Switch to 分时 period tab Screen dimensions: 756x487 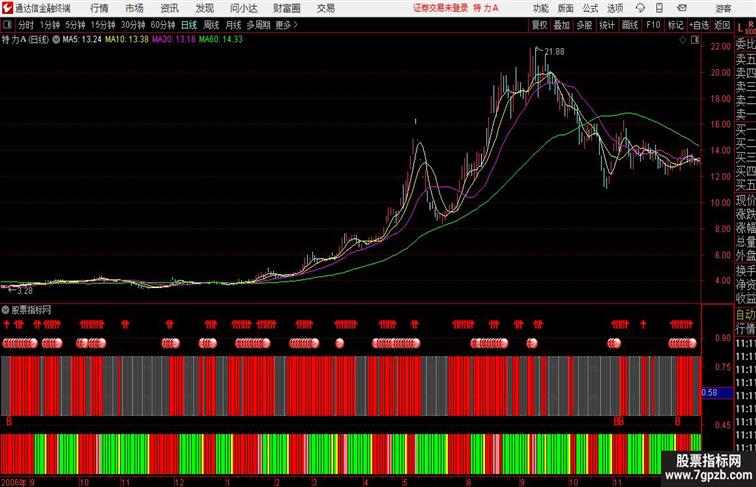coord(26,25)
